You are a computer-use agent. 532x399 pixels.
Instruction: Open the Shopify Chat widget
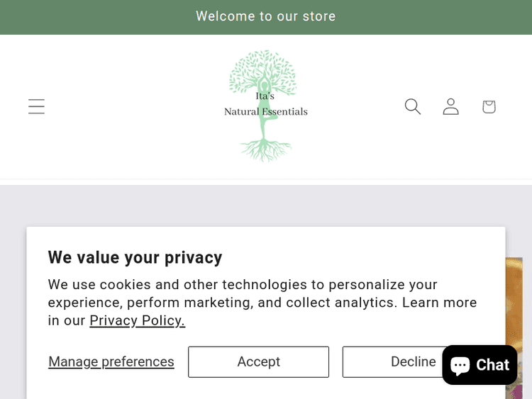pyautogui.click(x=480, y=365)
